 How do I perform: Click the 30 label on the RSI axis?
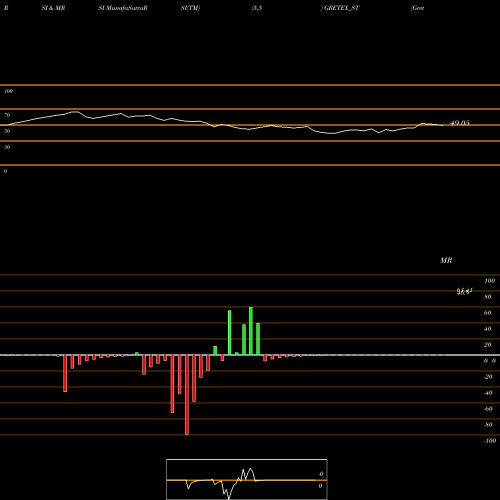pyautogui.click(x=7, y=147)
